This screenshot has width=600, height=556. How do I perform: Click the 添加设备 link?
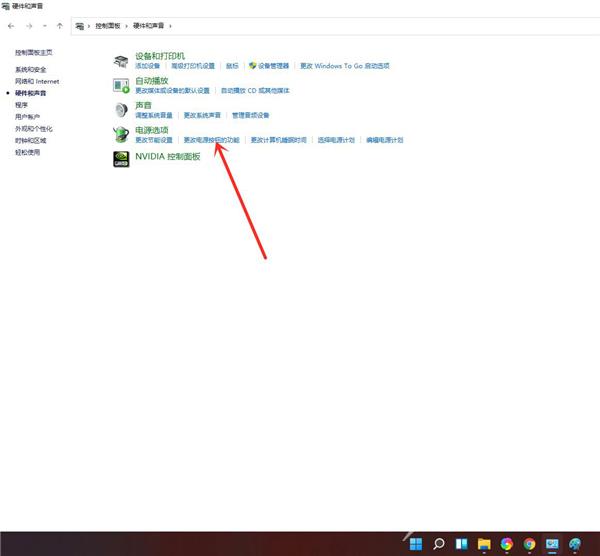pos(148,66)
